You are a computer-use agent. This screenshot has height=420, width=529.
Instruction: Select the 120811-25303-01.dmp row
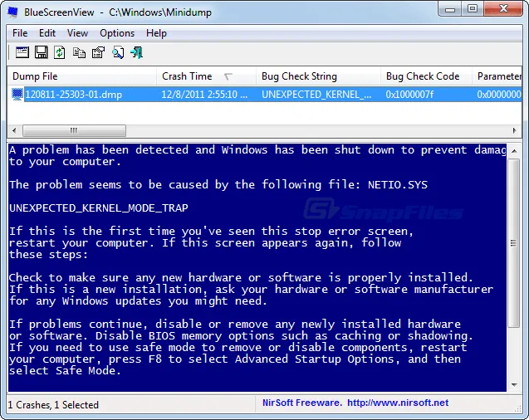(x=264, y=95)
